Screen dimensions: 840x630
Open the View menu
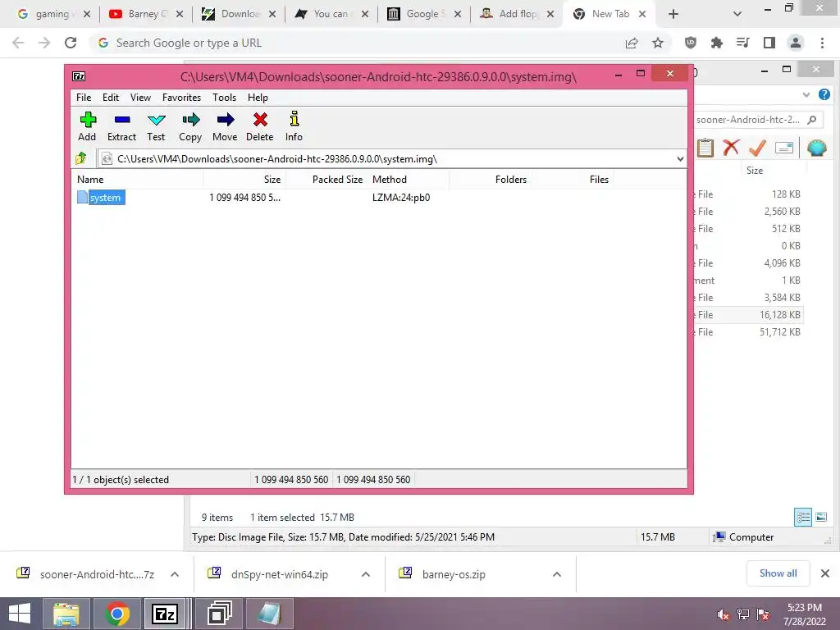coord(140,98)
